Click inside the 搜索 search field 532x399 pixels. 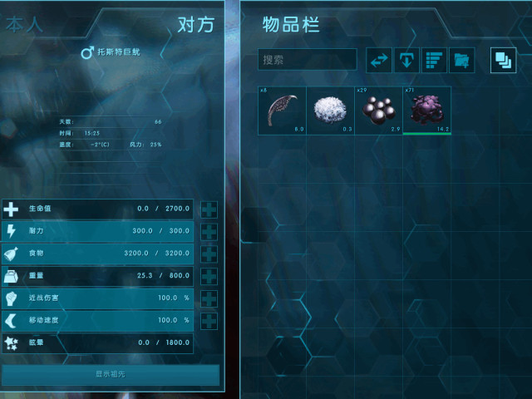tap(308, 60)
